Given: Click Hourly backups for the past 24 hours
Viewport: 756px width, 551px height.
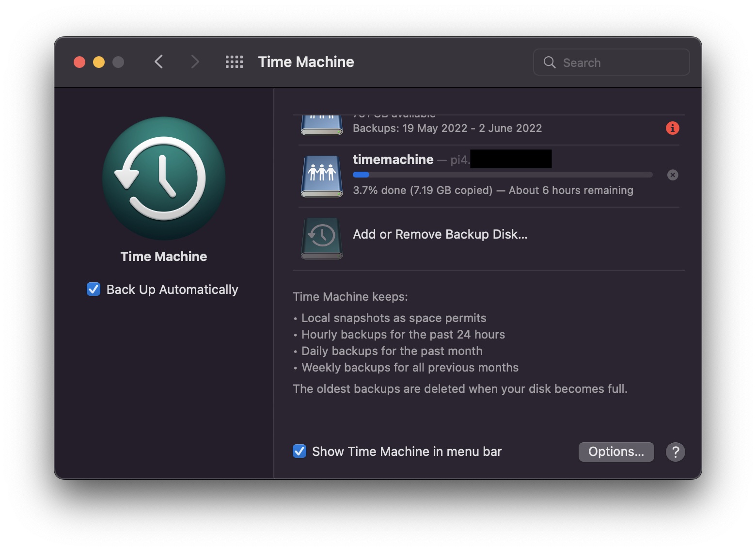Looking at the screenshot, I should coord(403,335).
